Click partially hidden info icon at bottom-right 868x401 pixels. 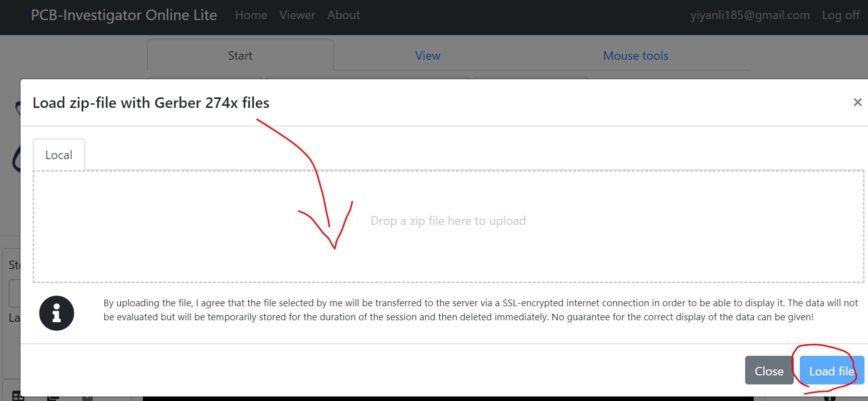point(830,398)
